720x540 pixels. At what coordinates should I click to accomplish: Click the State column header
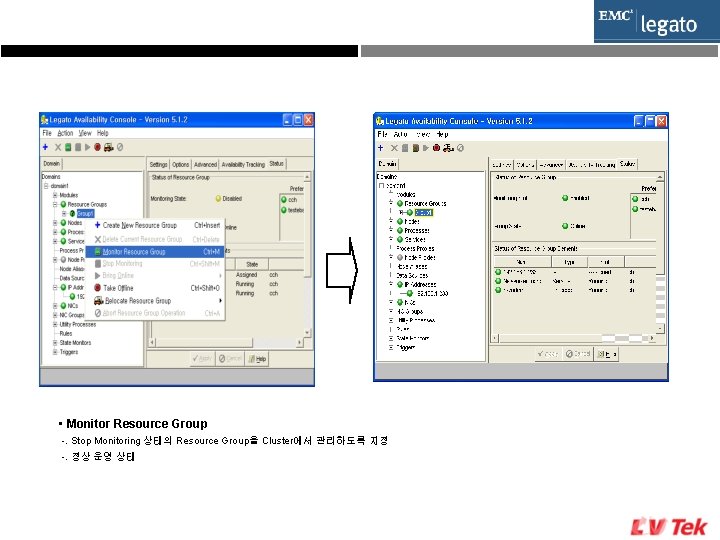(252, 264)
